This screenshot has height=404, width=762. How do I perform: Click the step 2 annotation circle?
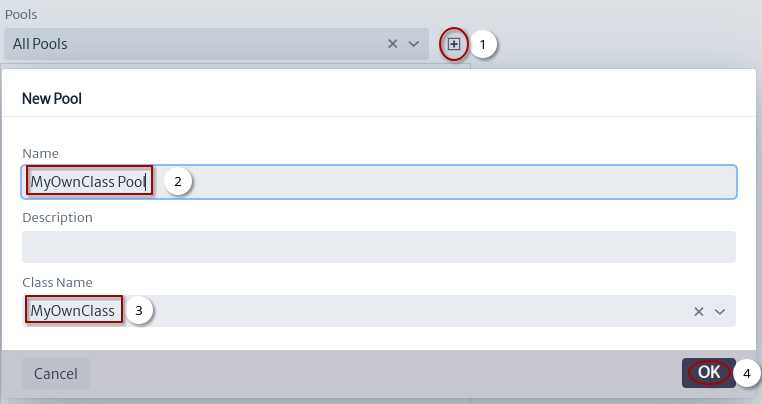point(178,181)
